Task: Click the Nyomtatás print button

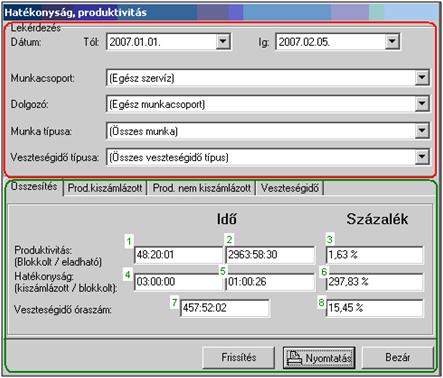Action: coord(319,358)
